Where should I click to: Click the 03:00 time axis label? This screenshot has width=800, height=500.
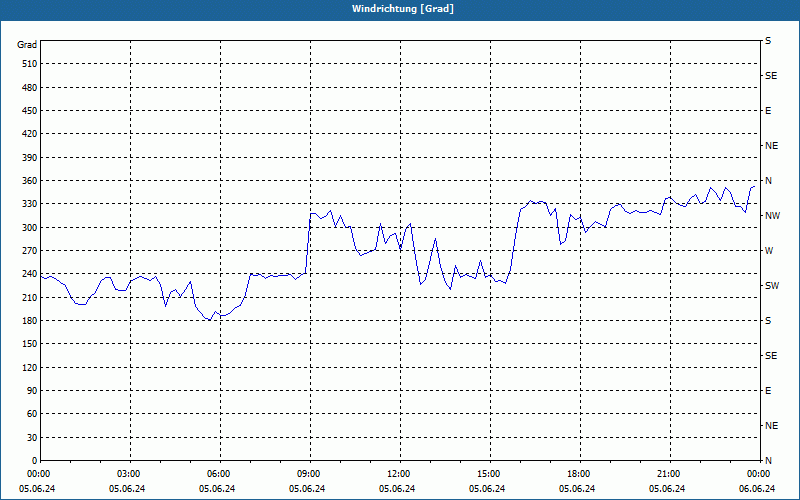[x=129, y=474]
